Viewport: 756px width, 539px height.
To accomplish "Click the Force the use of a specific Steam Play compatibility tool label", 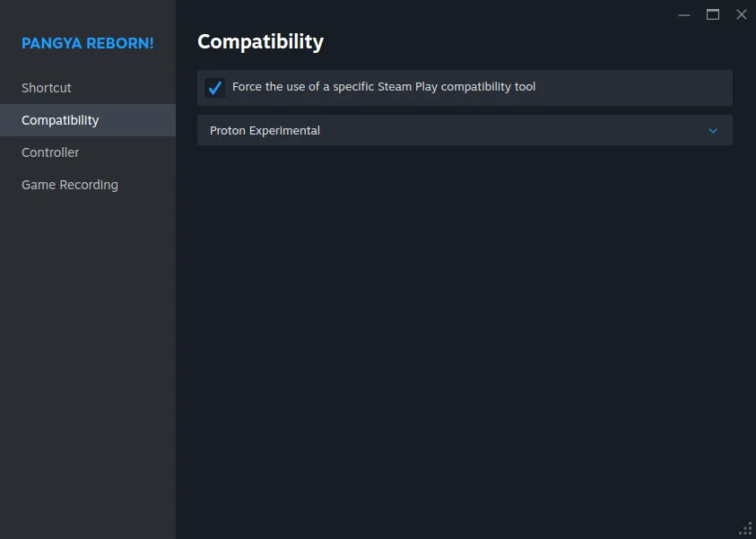I will pos(384,87).
